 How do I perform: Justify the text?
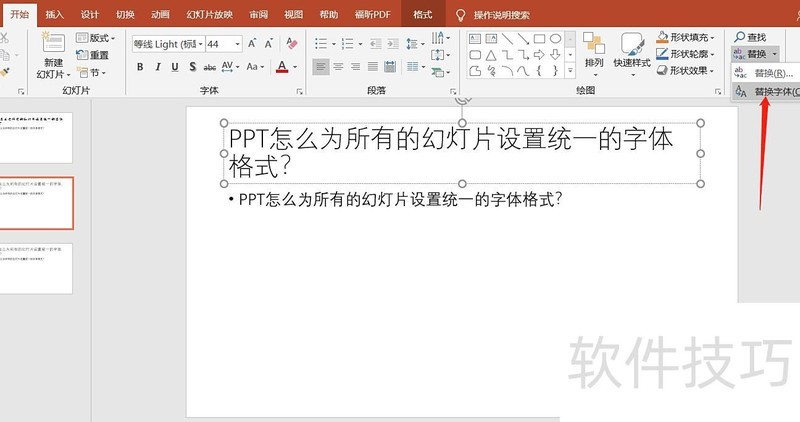[x=373, y=67]
